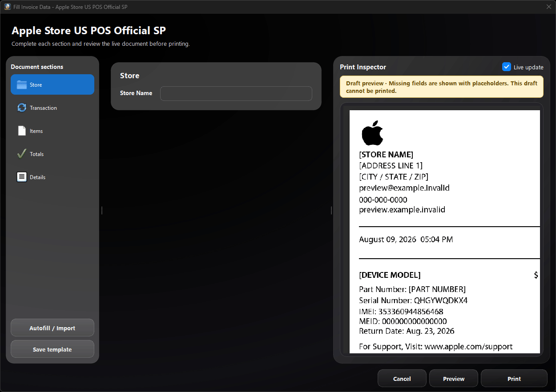Click the Print Inspector panel title
Screen dimensions: 556x392
pos(363,67)
